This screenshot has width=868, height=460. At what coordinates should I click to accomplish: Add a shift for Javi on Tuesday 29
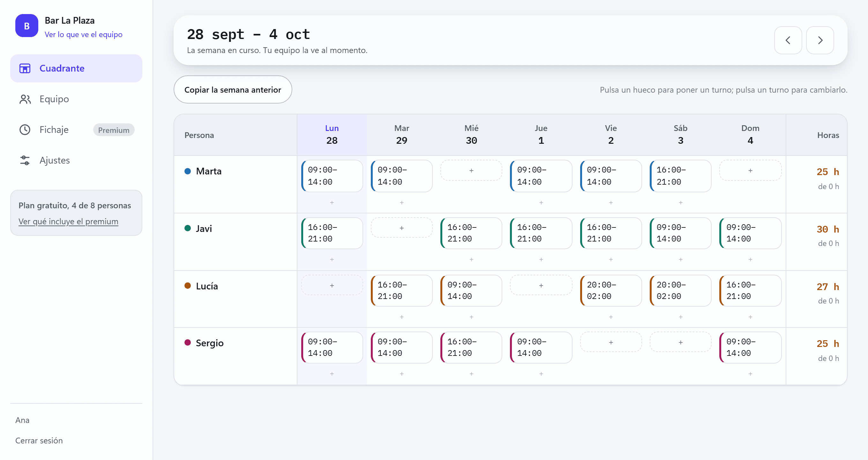point(401,228)
